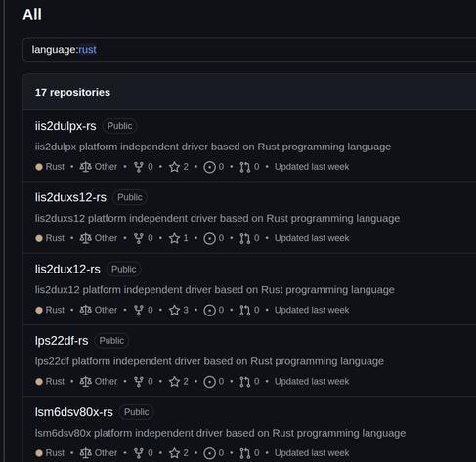Click the star icon for lsm6dsv80x-rs
This screenshot has width=476, height=462.
point(174,453)
